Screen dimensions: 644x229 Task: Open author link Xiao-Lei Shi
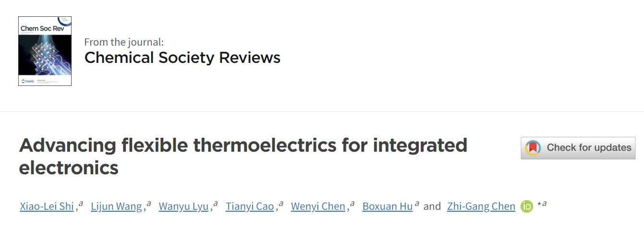click(x=47, y=206)
